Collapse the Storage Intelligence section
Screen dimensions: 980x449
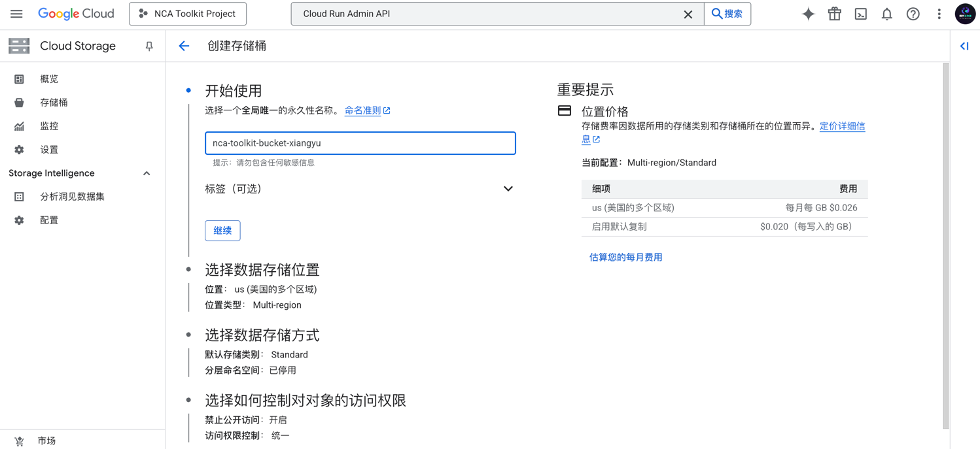tap(147, 173)
